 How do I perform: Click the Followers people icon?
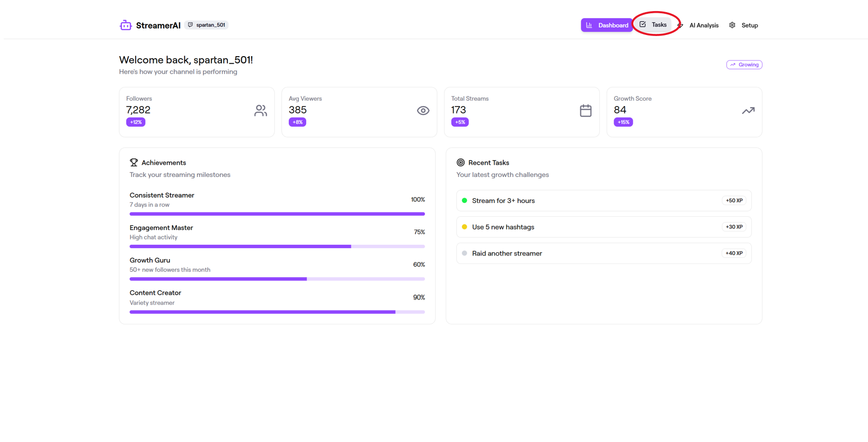(260, 111)
